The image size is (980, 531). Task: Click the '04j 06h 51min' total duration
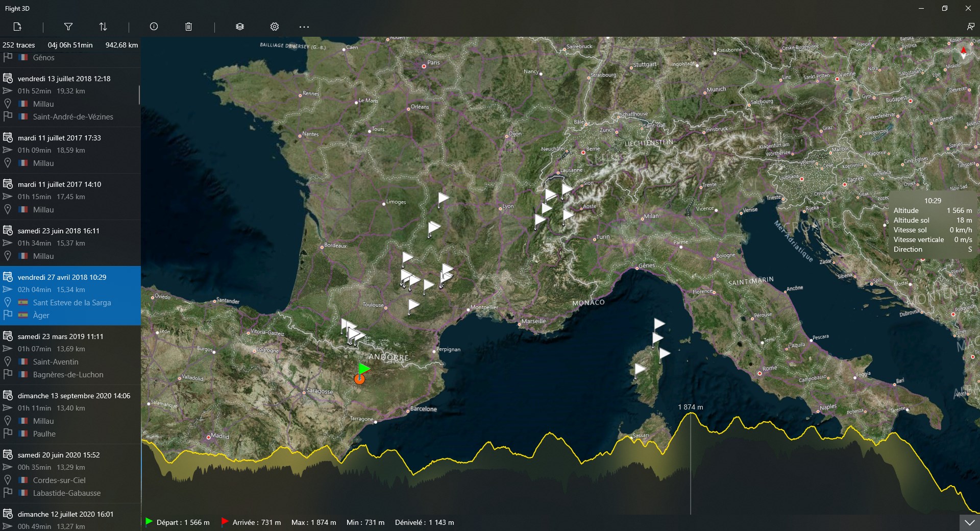[x=70, y=45]
